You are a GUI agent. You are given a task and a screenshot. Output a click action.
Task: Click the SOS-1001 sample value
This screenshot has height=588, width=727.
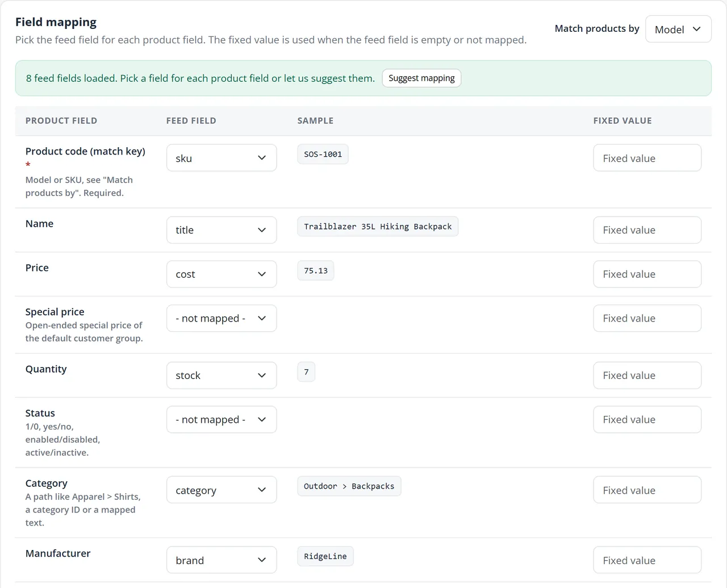coord(323,154)
